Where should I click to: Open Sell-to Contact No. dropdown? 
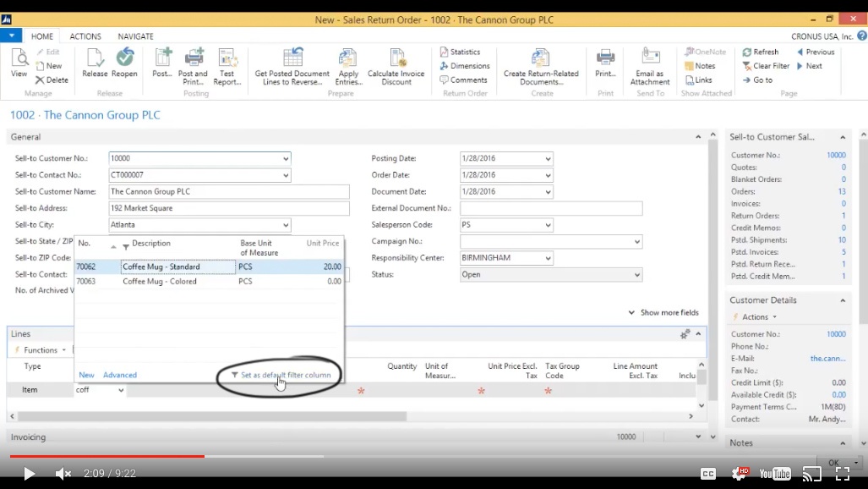286,175
